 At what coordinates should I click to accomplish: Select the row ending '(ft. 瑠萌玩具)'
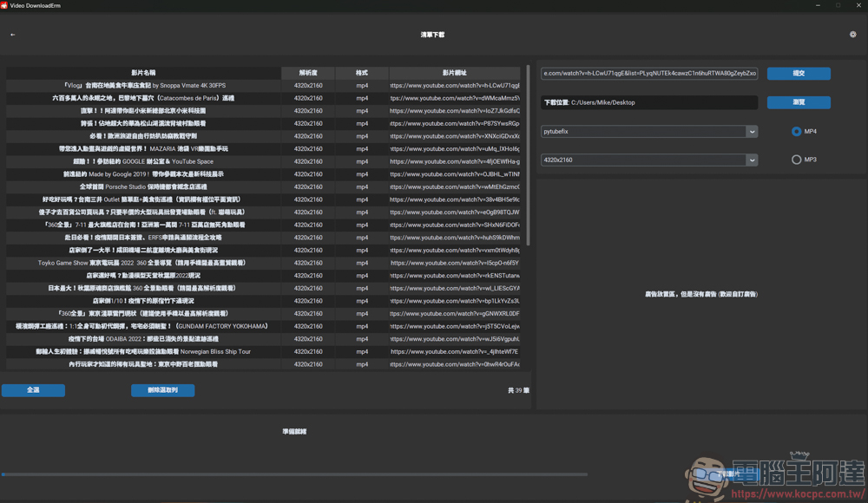[x=263, y=212]
